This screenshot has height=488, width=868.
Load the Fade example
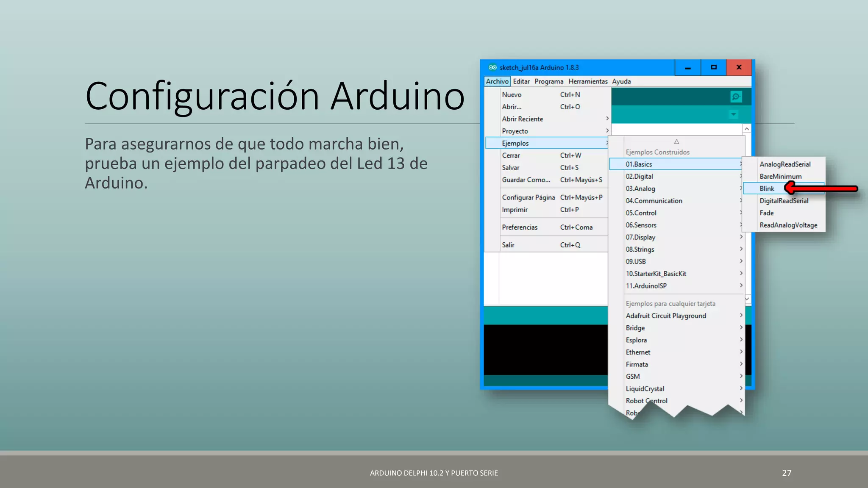click(x=785, y=213)
